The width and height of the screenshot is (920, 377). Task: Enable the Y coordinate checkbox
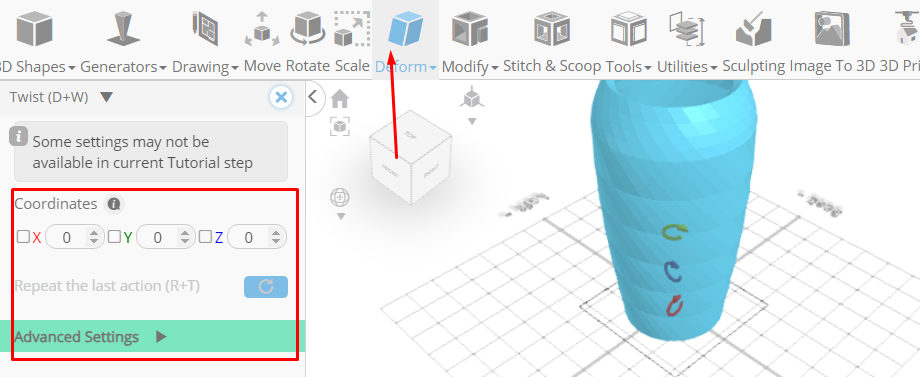tap(114, 237)
